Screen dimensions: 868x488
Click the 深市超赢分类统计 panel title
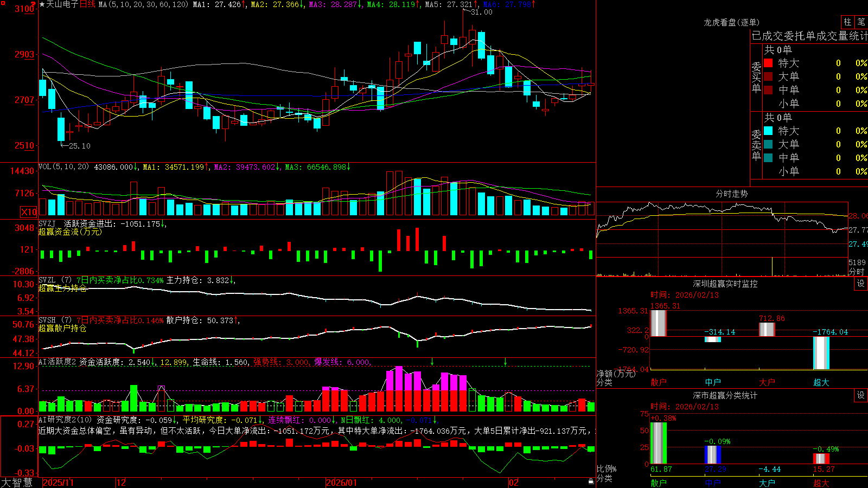coord(725,395)
